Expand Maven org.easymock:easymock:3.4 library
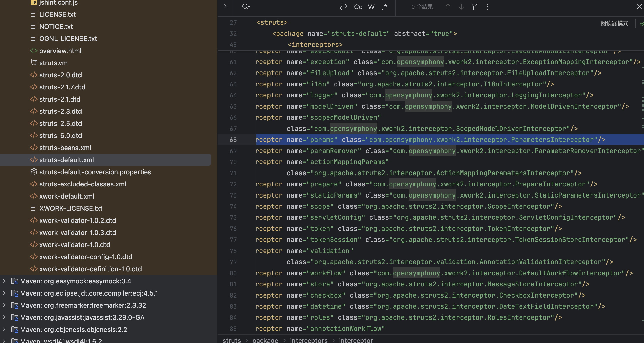644x343 pixels. [4, 281]
